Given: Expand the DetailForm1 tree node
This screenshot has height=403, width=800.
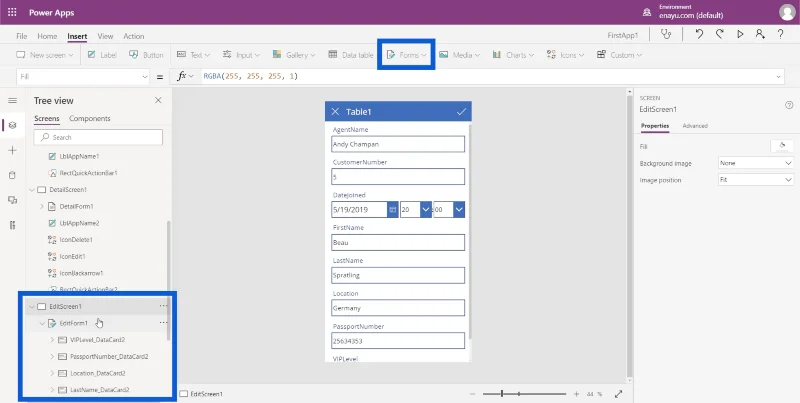Looking at the screenshot, I should tap(42, 206).
